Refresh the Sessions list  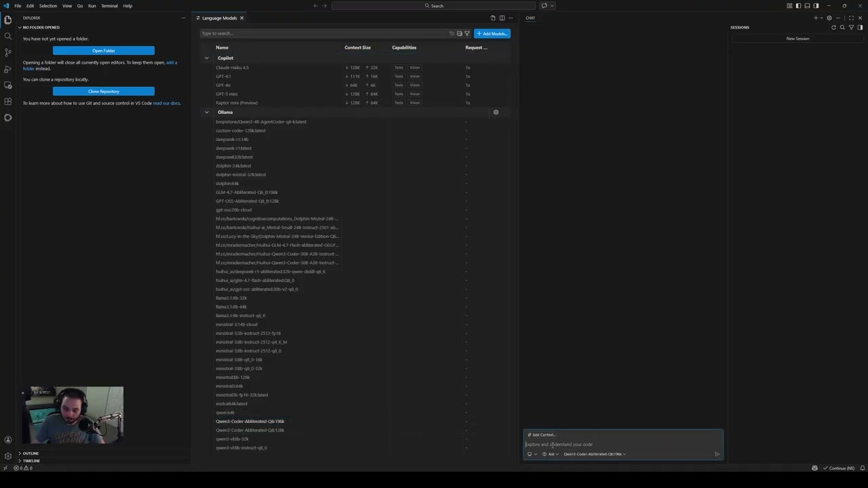(x=833, y=27)
